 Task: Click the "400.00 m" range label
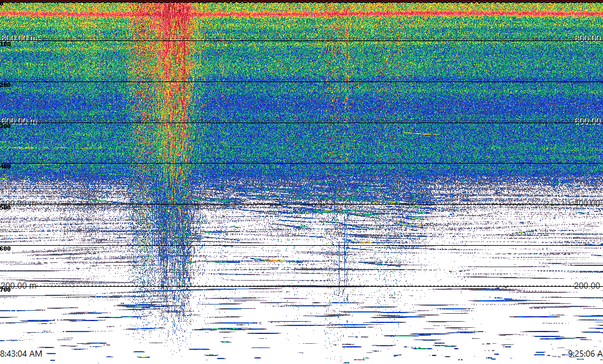[x=19, y=203]
